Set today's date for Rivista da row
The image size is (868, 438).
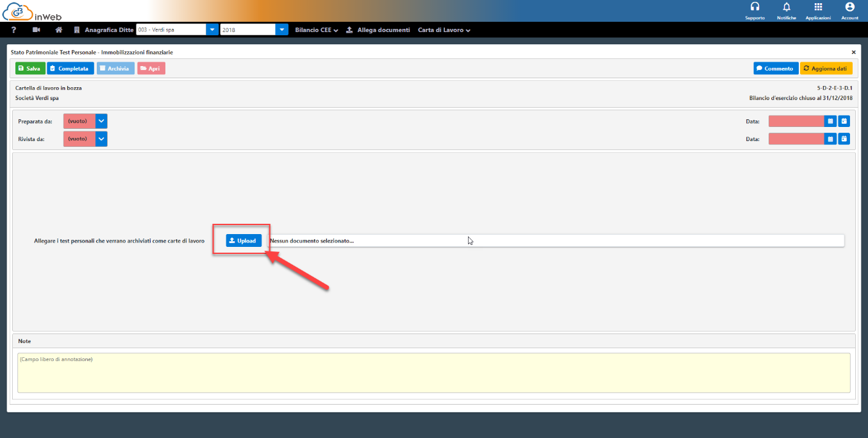(x=844, y=139)
